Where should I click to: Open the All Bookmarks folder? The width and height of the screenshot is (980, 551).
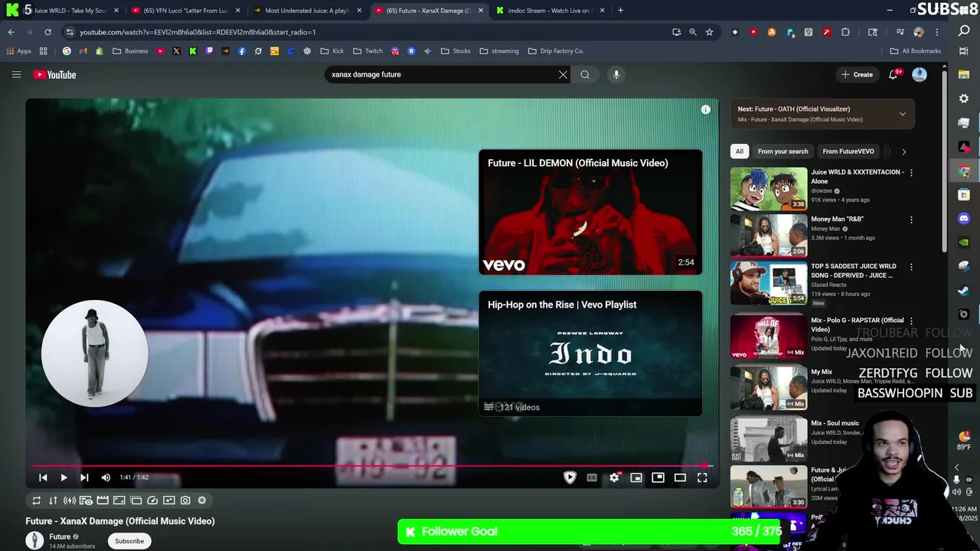915,51
